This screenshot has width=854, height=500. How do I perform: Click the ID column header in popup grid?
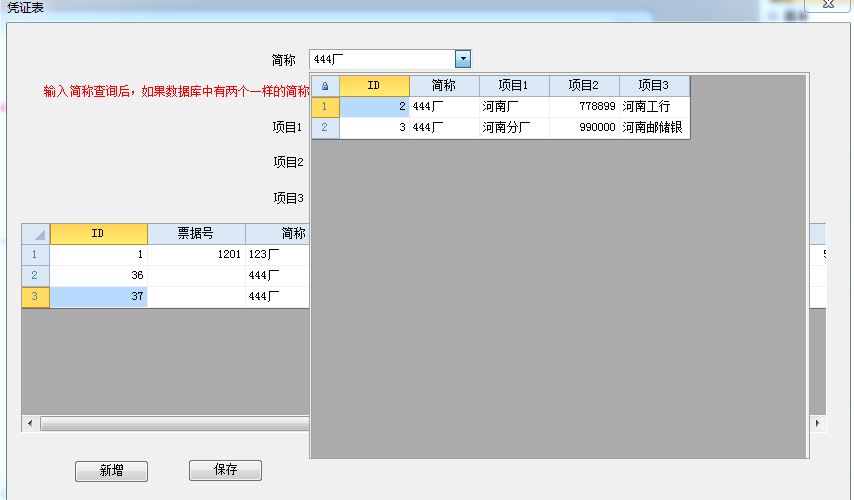(x=374, y=86)
